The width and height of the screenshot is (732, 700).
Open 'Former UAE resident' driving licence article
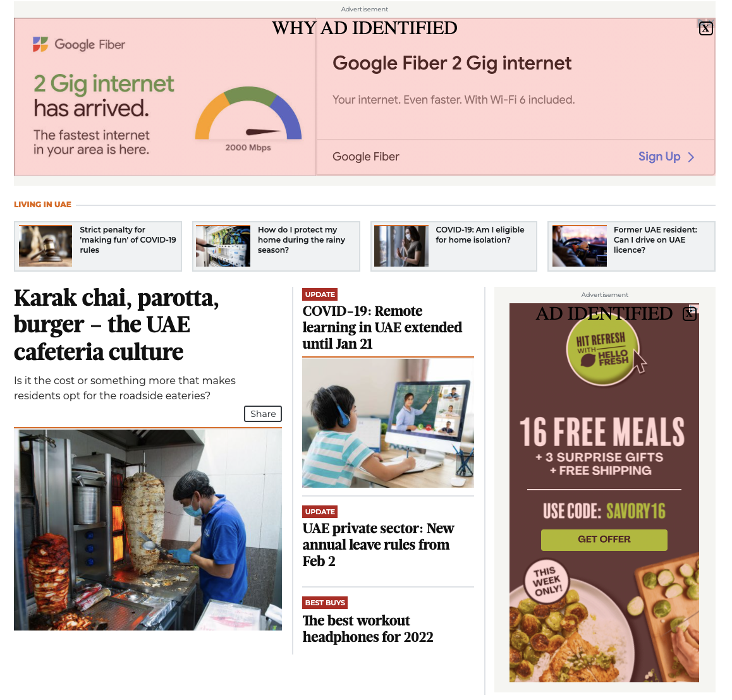click(x=656, y=240)
